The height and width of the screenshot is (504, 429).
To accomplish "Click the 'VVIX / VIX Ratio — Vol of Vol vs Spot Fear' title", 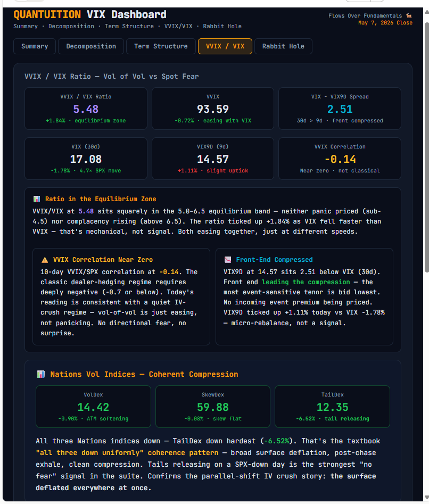I will (x=111, y=77).
